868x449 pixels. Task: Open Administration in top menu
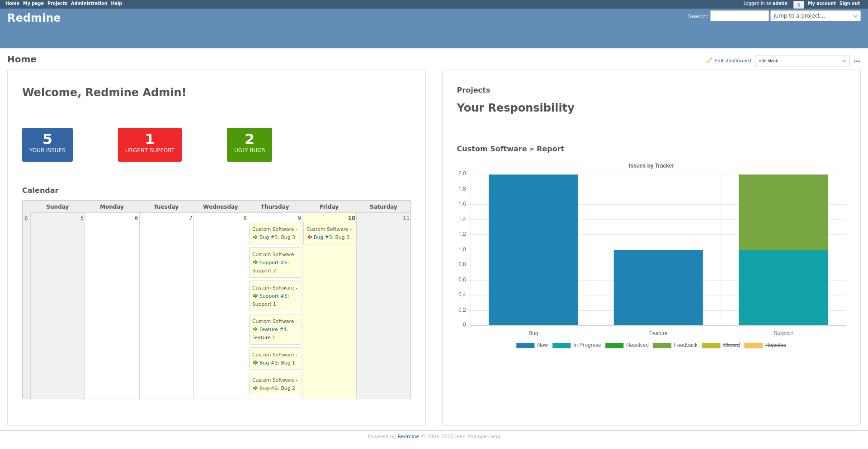coord(89,3)
